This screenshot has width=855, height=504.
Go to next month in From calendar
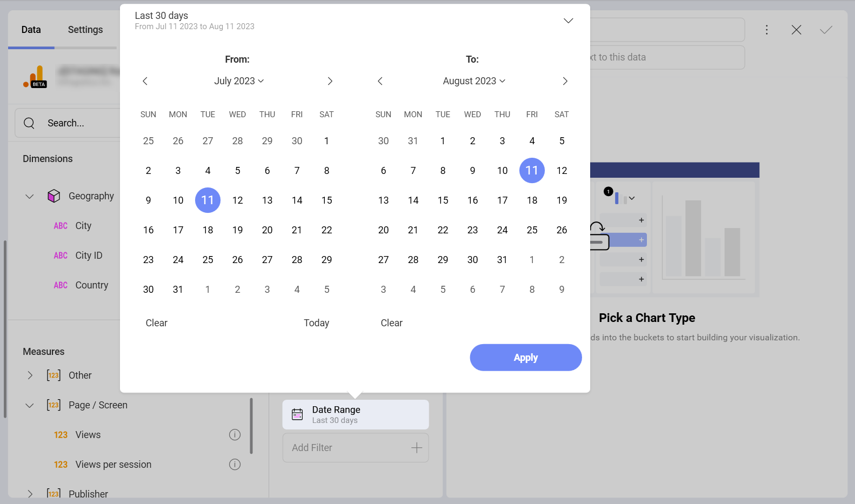[x=330, y=81]
